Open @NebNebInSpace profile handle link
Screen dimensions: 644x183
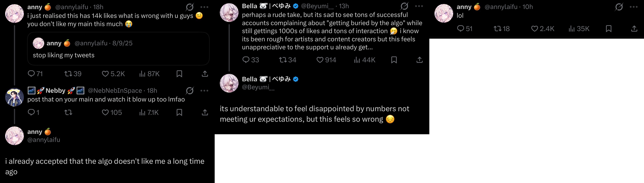point(115,91)
